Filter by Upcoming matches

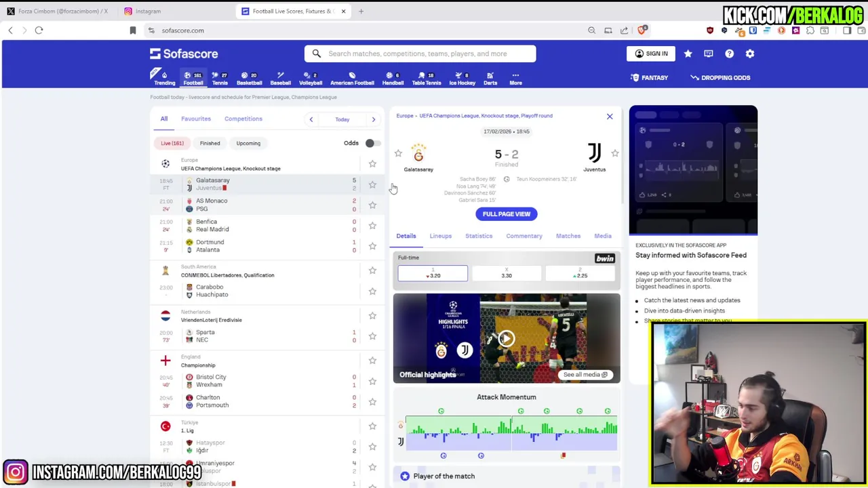248,143
